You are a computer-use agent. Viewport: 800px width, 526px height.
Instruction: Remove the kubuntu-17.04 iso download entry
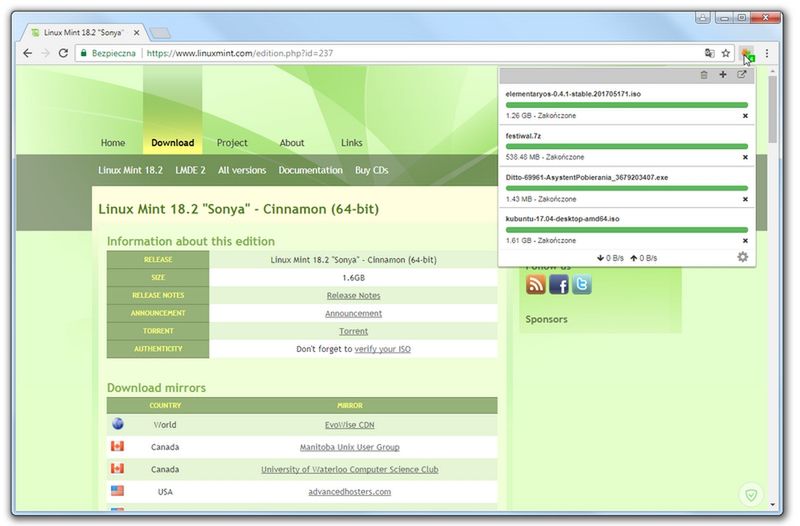coord(745,240)
